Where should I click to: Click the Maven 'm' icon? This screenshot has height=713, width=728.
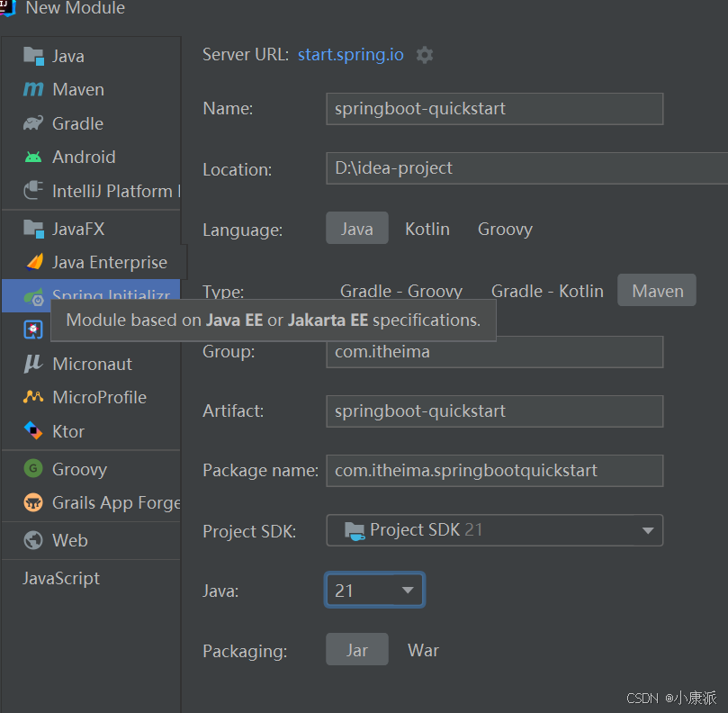click(x=33, y=89)
